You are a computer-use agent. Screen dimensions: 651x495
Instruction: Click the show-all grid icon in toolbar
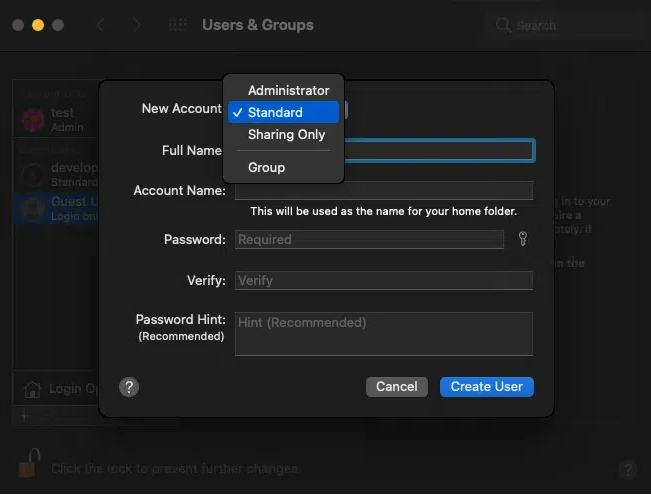177,25
